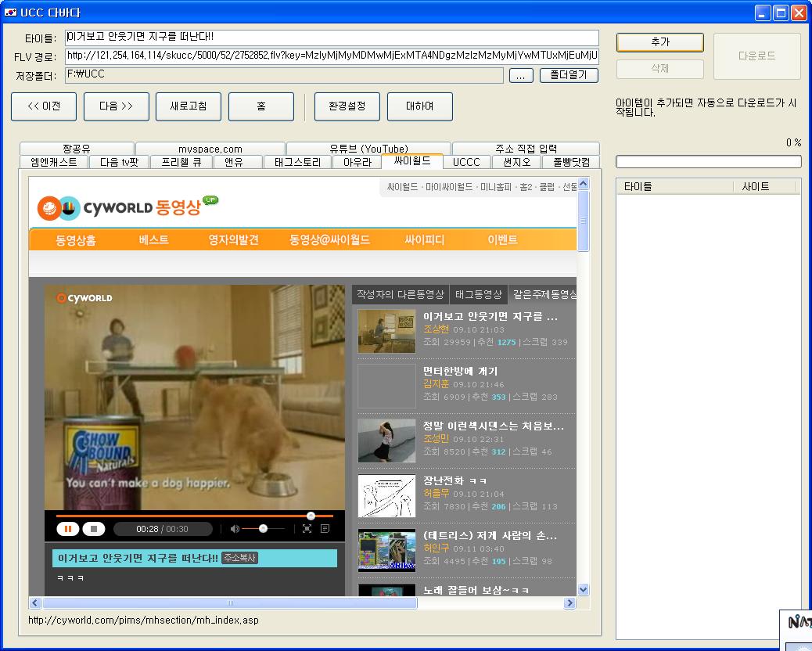Open the 아우라 tab
The height and width of the screenshot is (651, 812).
[x=357, y=162]
